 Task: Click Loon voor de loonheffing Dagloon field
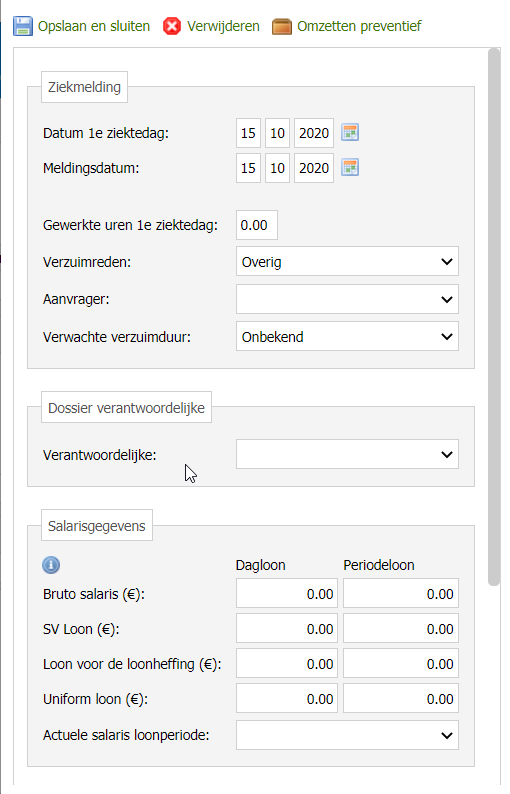tap(287, 663)
